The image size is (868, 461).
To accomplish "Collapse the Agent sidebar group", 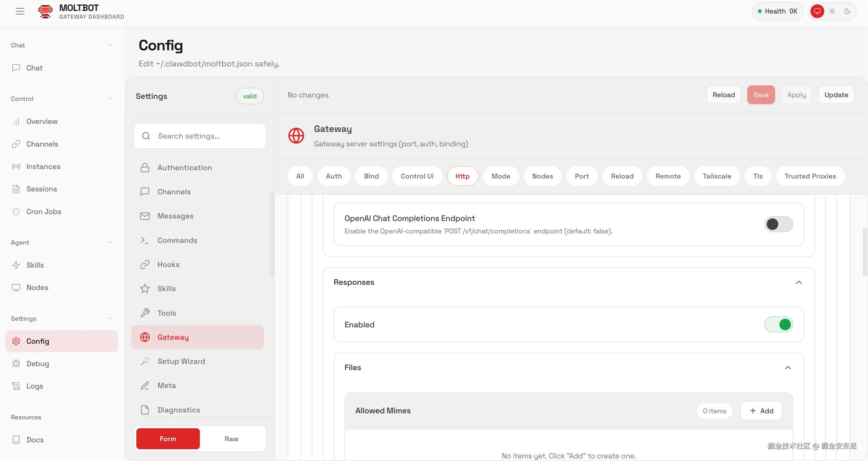I will (x=110, y=243).
